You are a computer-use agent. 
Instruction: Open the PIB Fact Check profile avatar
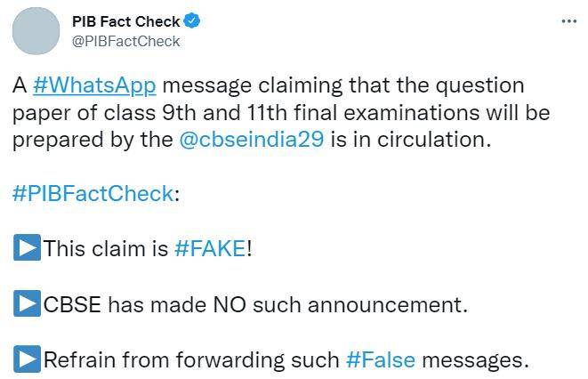coord(35,32)
